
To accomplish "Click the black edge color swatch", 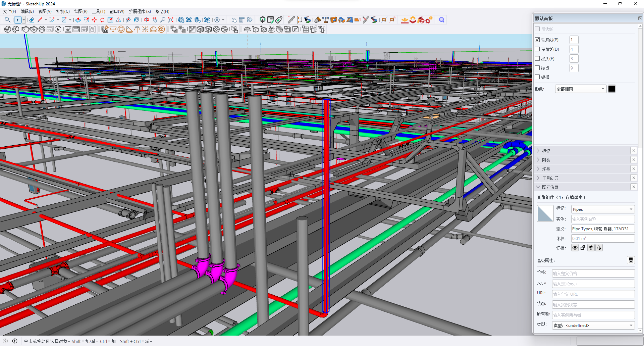I will pyautogui.click(x=612, y=89).
